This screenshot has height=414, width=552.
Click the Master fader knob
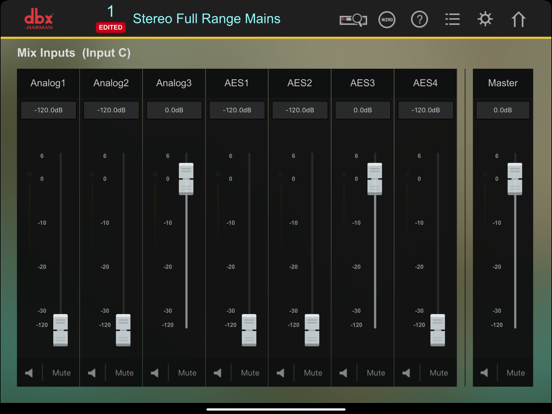pos(515,179)
